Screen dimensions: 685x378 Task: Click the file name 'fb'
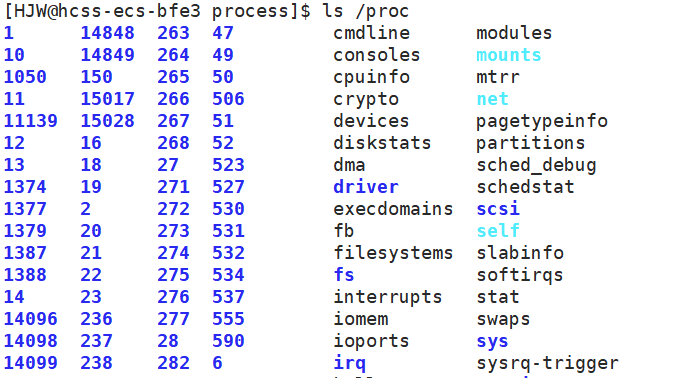coord(344,231)
